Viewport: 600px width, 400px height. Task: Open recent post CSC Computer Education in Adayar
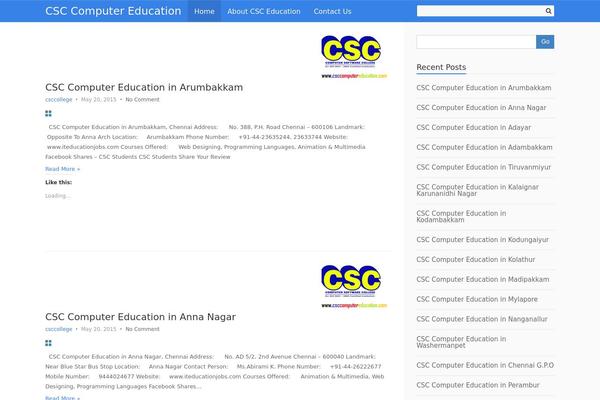tap(473, 127)
